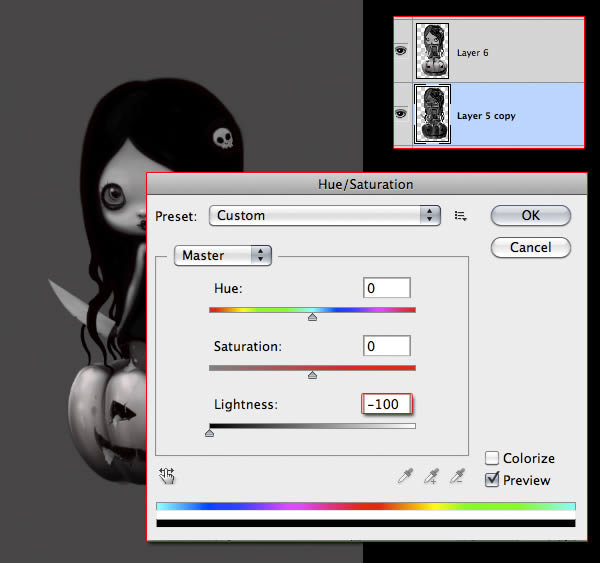The width and height of the screenshot is (600, 563).
Task: Click the Hue slider handle
Action: pos(312,317)
